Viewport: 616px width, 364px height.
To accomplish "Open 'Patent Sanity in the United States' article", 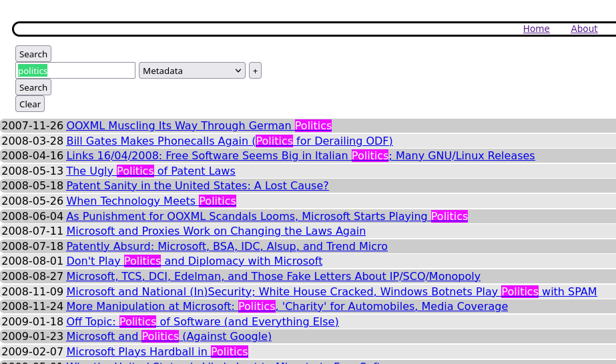I will [198, 185].
